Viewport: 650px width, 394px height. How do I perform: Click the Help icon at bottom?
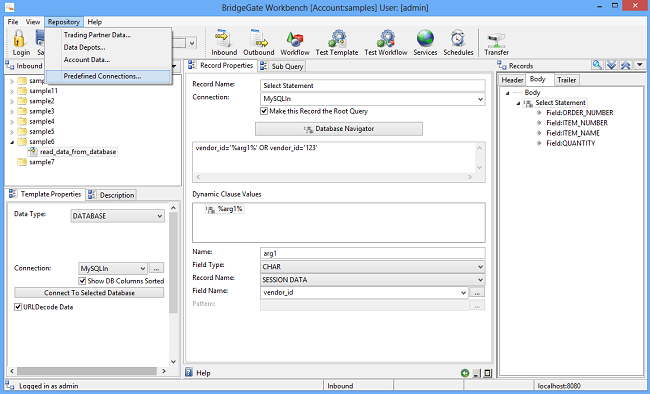pyautogui.click(x=189, y=372)
